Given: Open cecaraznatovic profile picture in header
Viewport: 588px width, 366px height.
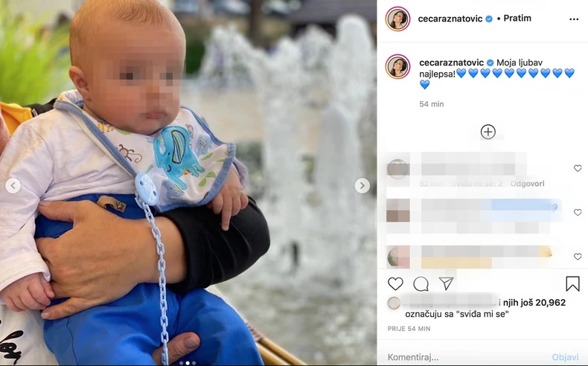Looking at the screenshot, I should click(x=397, y=19).
